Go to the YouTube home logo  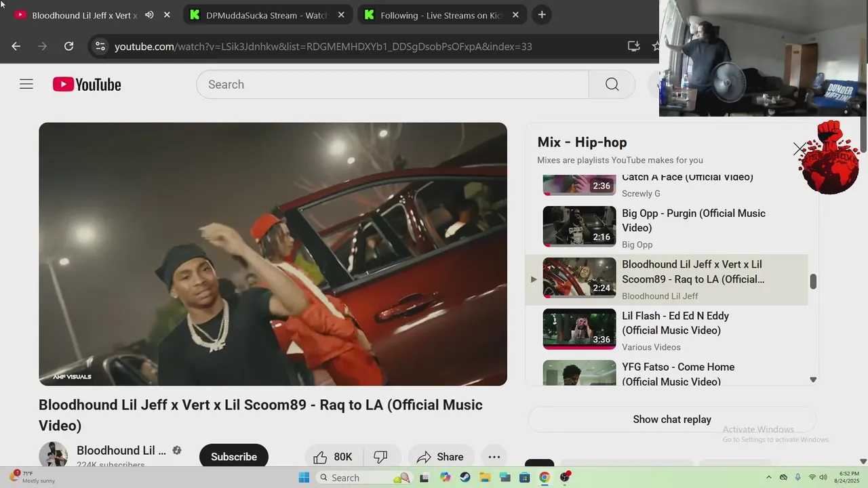[x=87, y=85]
